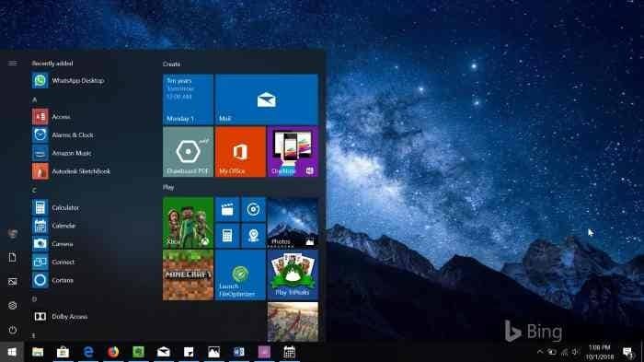
Task: Open Settings gear in Start sidebar
Action: pos(12,305)
